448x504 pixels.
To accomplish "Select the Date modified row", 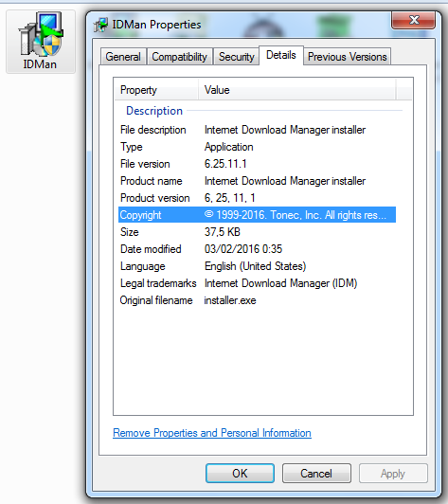I will pyautogui.click(x=257, y=249).
